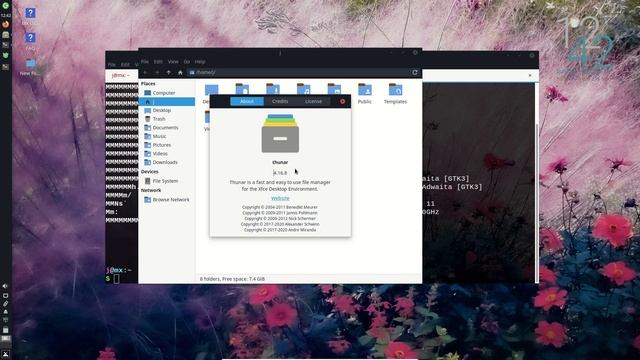This screenshot has height=360, width=640.
Task: Open the MX menu button at panel bottom
Action: [5, 354]
